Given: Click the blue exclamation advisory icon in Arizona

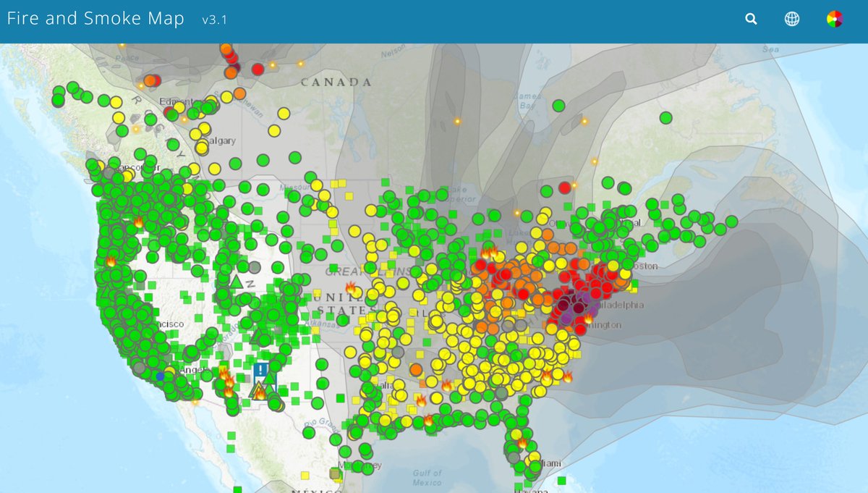Looking at the screenshot, I should 260,370.
